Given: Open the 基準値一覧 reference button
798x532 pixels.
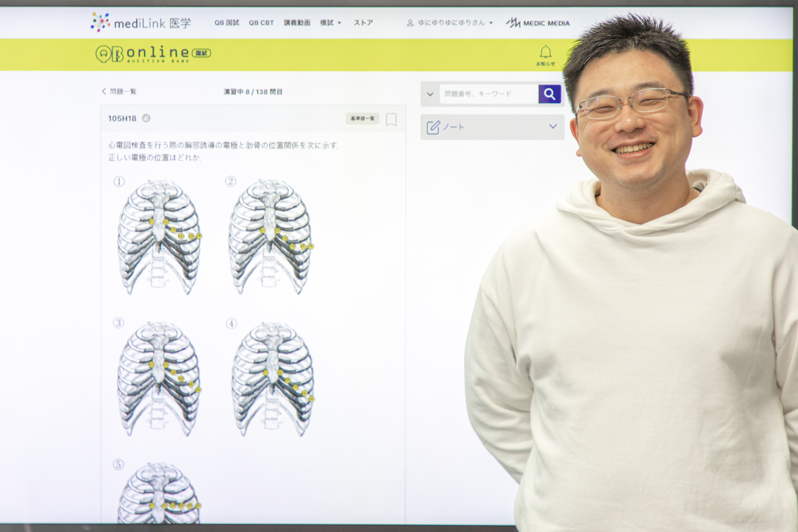Looking at the screenshot, I should [x=362, y=119].
